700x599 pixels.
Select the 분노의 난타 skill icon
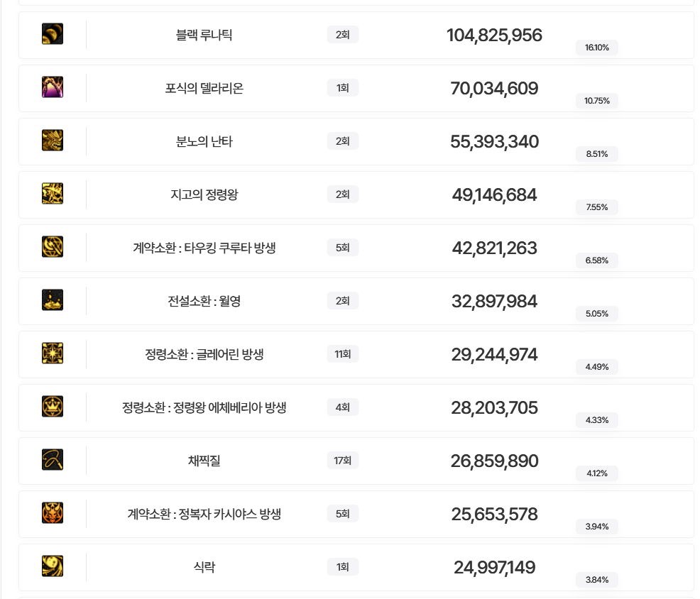53,141
